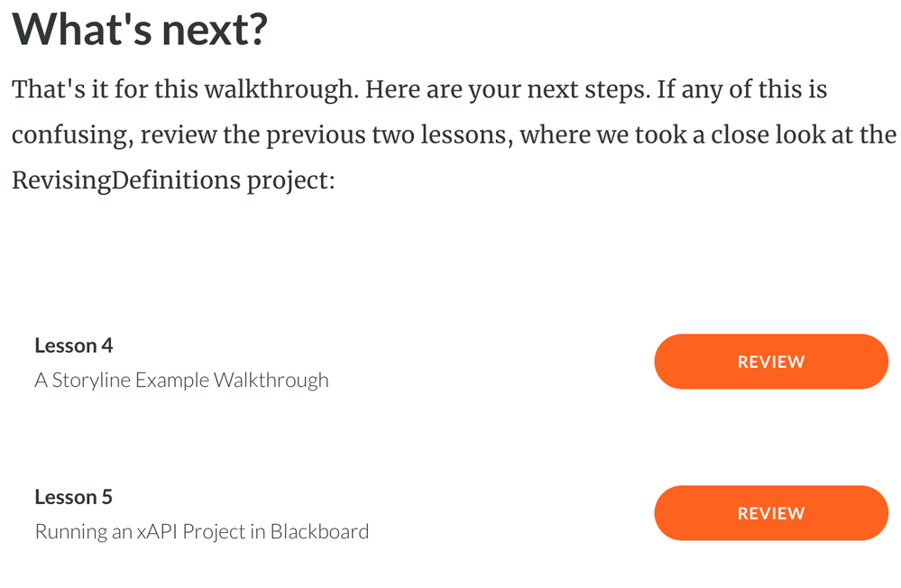Select the "Lesson 4" title
The image size is (901, 588).
[74, 345]
